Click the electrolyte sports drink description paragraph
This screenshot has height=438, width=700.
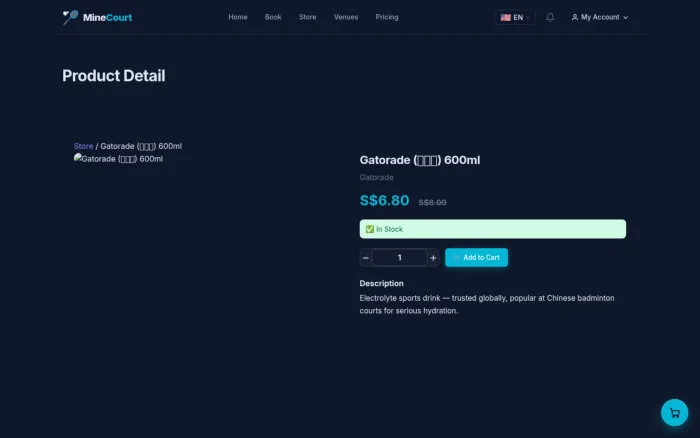pyautogui.click(x=487, y=304)
